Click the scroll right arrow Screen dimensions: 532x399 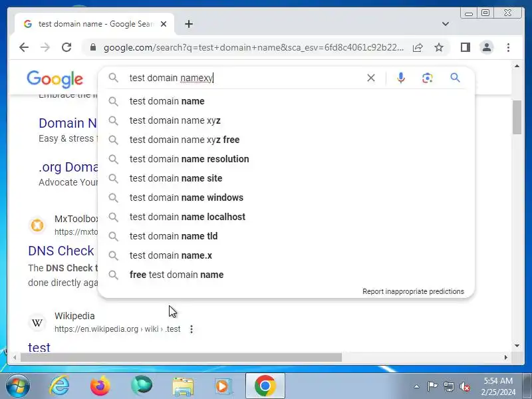click(x=505, y=357)
